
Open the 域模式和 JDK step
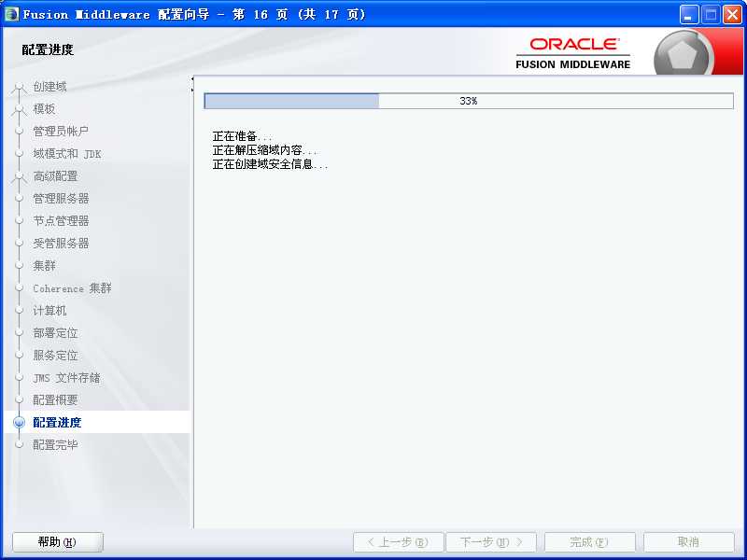tap(66, 154)
